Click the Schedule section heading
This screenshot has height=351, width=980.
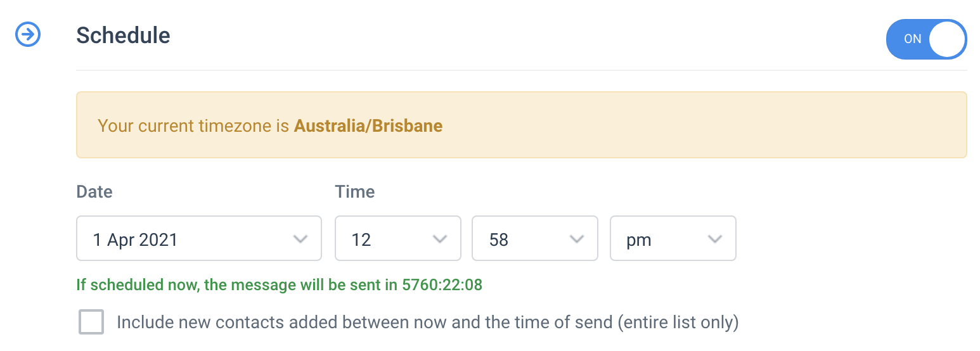124,35
